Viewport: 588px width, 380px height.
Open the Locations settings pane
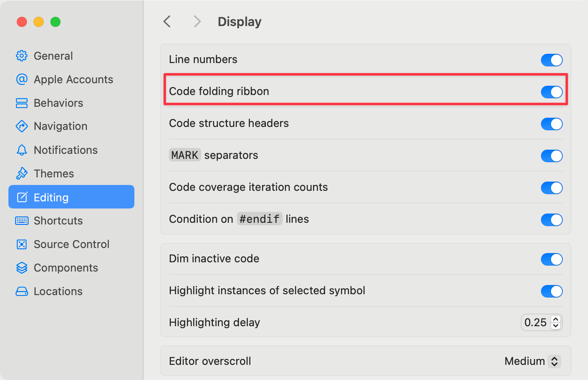coord(58,291)
